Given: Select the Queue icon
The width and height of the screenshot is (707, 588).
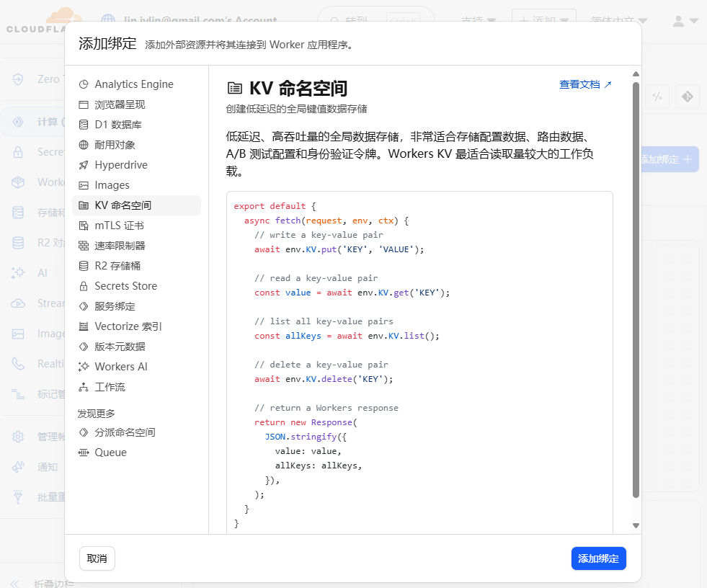Looking at the screenshot, I should (84, 453).
